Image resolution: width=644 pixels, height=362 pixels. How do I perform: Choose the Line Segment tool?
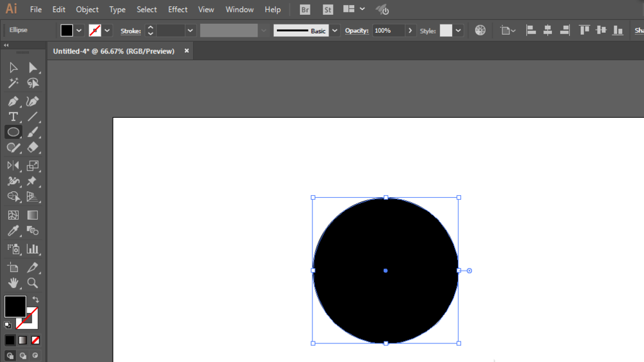point(32,117)
